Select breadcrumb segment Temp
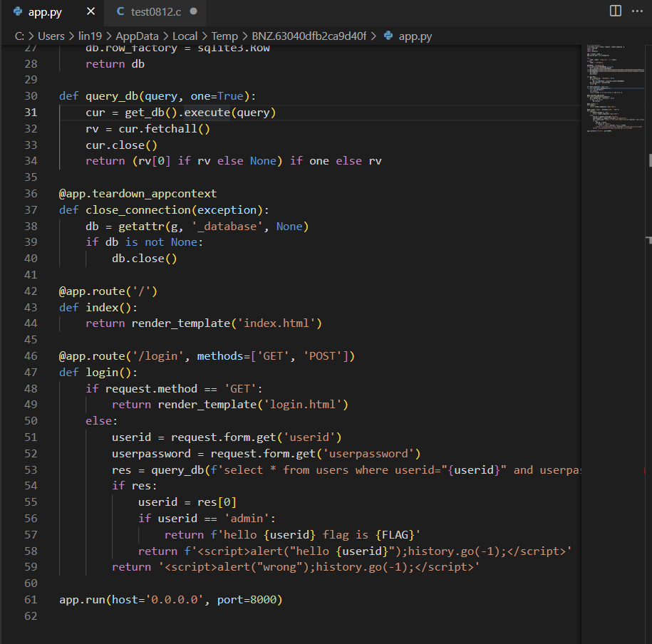652x644 pixels. [x=224, y=36]
